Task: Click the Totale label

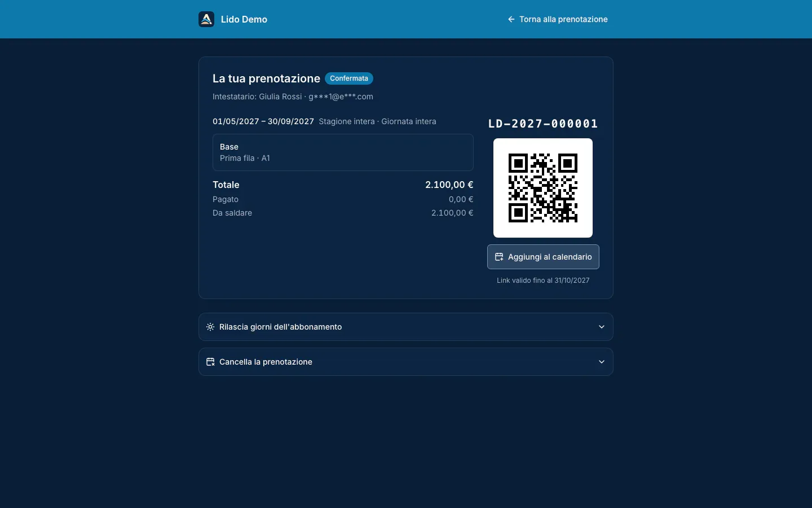Action: coord(226,185)
